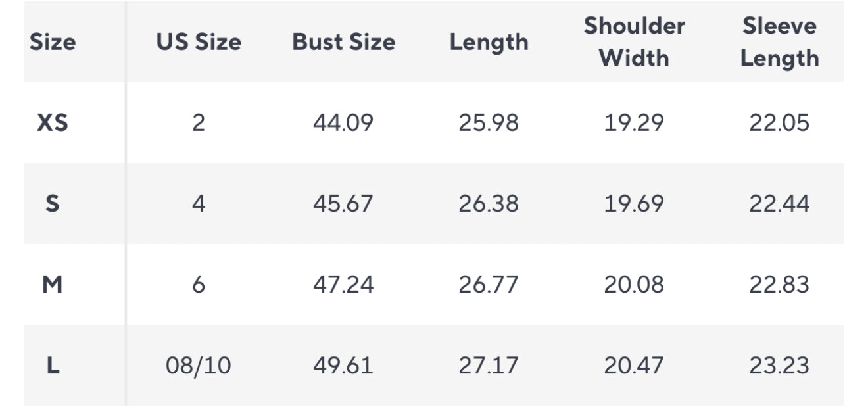Click the Bust Size header
This screenshot has width=868, height=409.
tap(344, 42)
